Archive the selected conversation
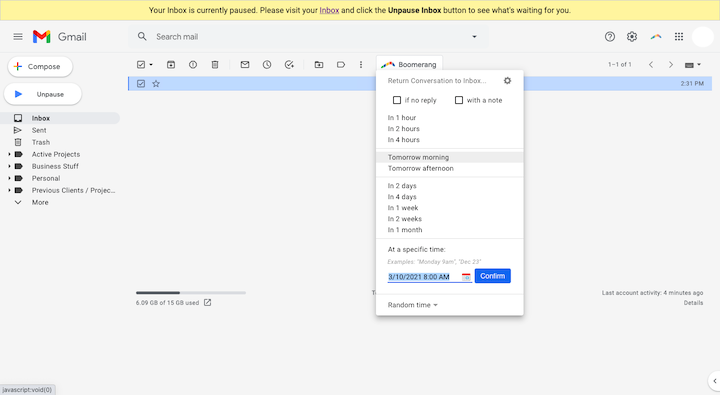Screen dimensions: 720x395 click(171, 65)
